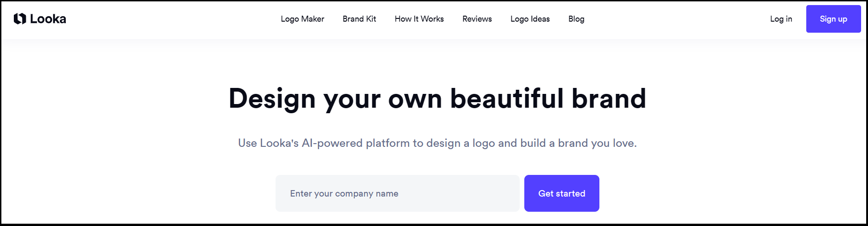Click the word "own" in the headline

point(415,99)
